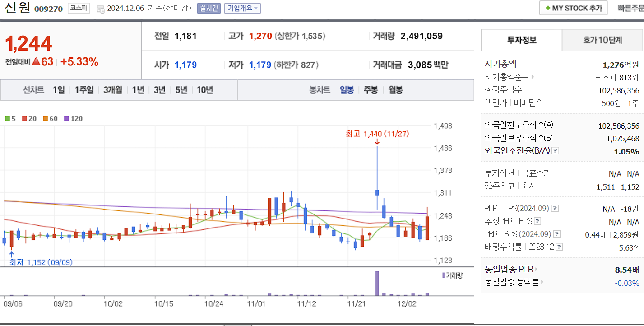The width and height of the screenshot is (644, 326).
Task: Click the 동일업종 PER value 8.54배
Action: coord(627,270)
